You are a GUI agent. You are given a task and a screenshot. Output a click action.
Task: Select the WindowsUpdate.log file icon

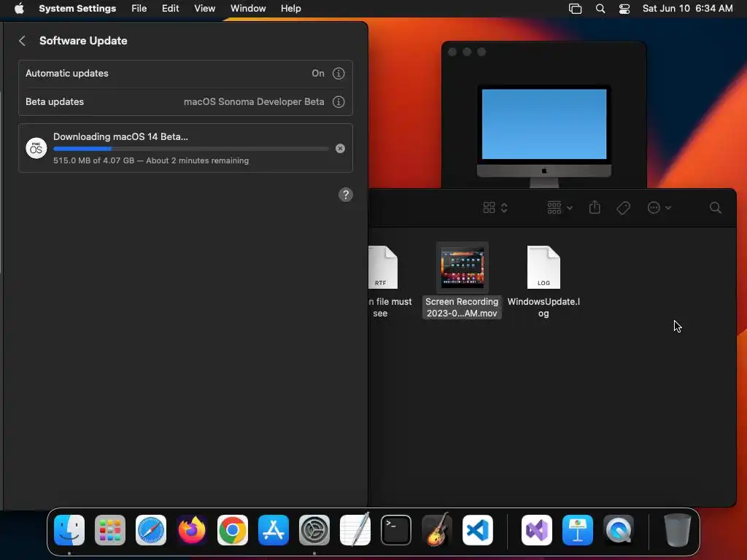[x=543, y=267]
